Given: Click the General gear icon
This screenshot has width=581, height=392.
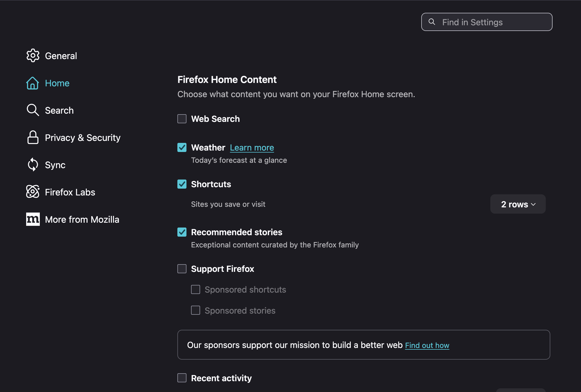Looking at the screenshot, I should tap(33, 56).
